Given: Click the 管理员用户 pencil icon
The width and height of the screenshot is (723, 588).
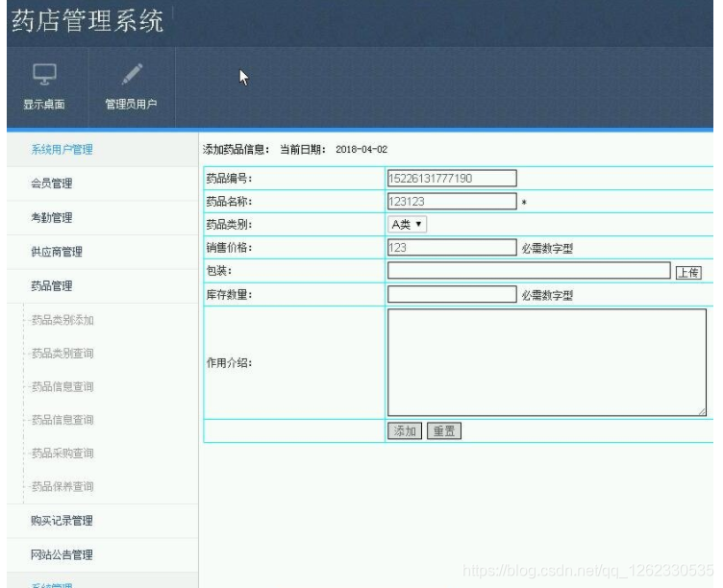Looking at the screenshot, I should click(132, 74).
